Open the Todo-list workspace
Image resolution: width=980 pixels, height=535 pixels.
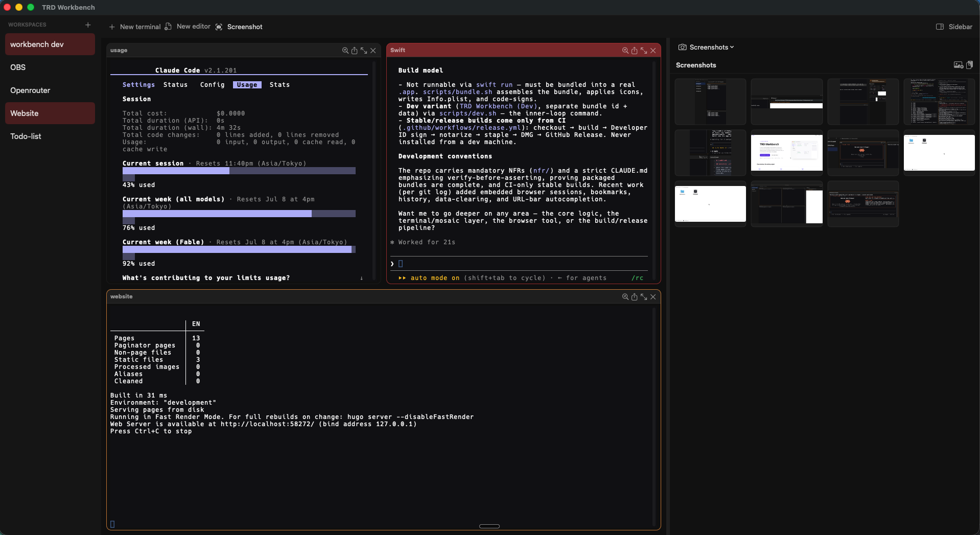[x=50, y=136]
